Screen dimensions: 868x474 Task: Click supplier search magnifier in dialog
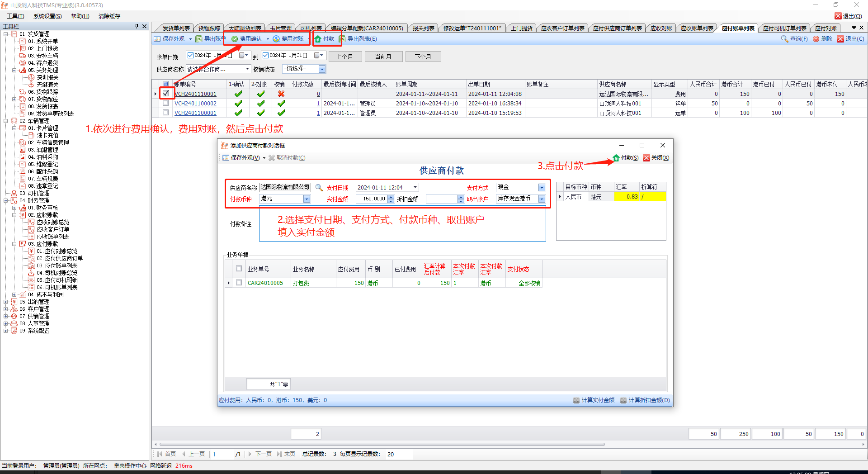tap(319, 188)
